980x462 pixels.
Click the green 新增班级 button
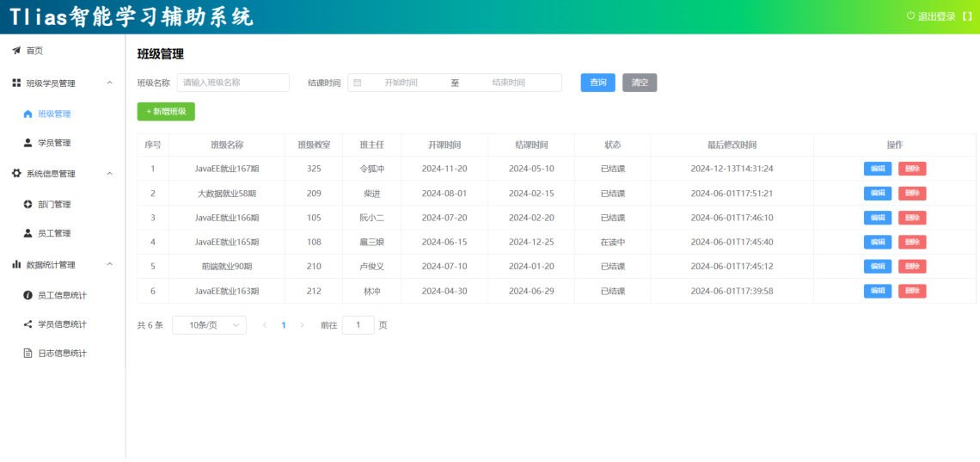[166, 111]
